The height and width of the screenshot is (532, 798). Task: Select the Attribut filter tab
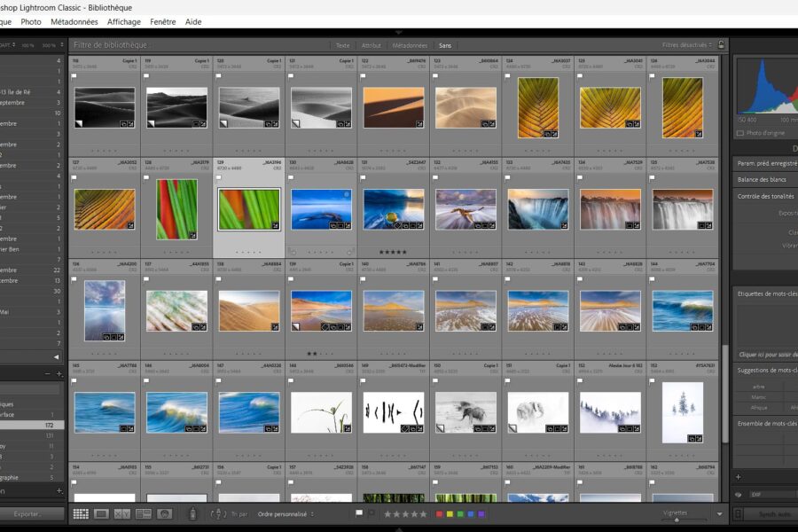(371, 45)
